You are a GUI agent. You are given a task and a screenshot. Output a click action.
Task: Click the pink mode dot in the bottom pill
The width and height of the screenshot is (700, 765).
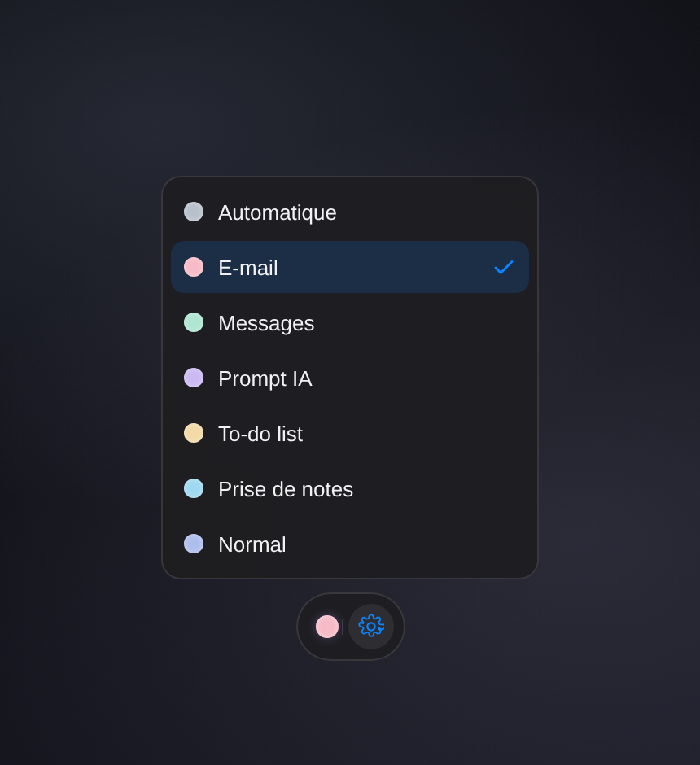coord(327,627)
